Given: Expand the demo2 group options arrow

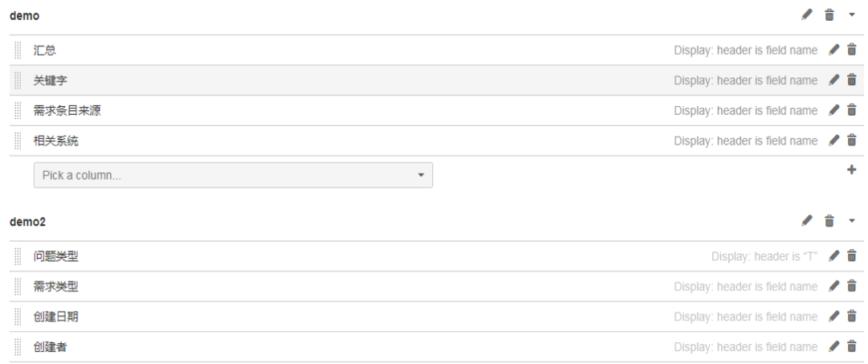Looking at the screenshot, I should (852, 221).
